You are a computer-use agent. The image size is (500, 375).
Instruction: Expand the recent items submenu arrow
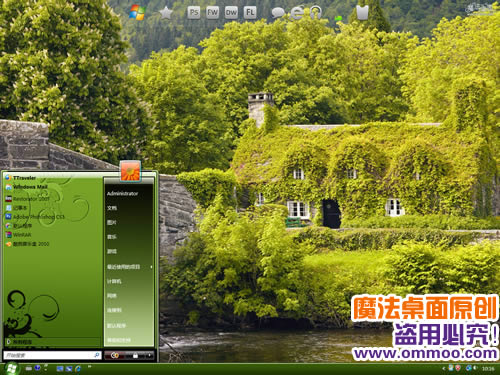pyautogui.click(x=151, y=267)
